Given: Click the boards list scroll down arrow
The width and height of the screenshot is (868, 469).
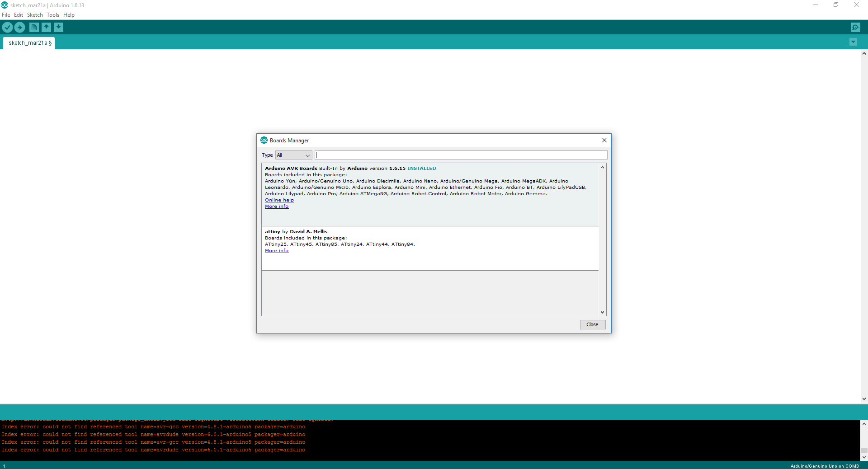Looking at the screenshot, I should point(602,312).
